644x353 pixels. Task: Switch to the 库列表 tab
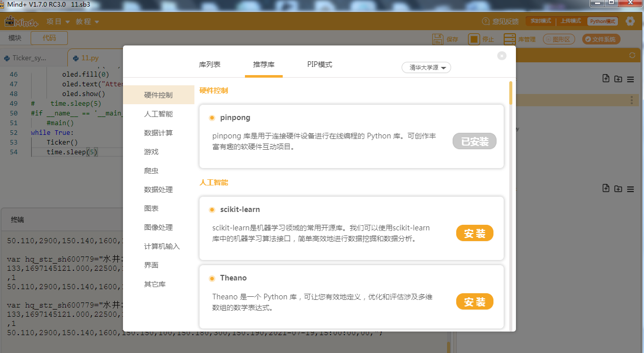pos(210,65)
